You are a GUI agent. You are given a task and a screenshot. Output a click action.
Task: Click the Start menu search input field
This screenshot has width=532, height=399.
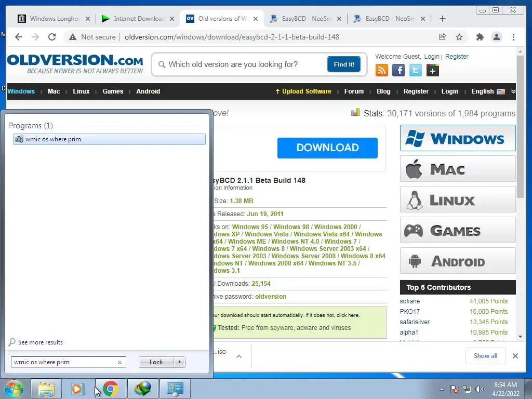(64, 362)
